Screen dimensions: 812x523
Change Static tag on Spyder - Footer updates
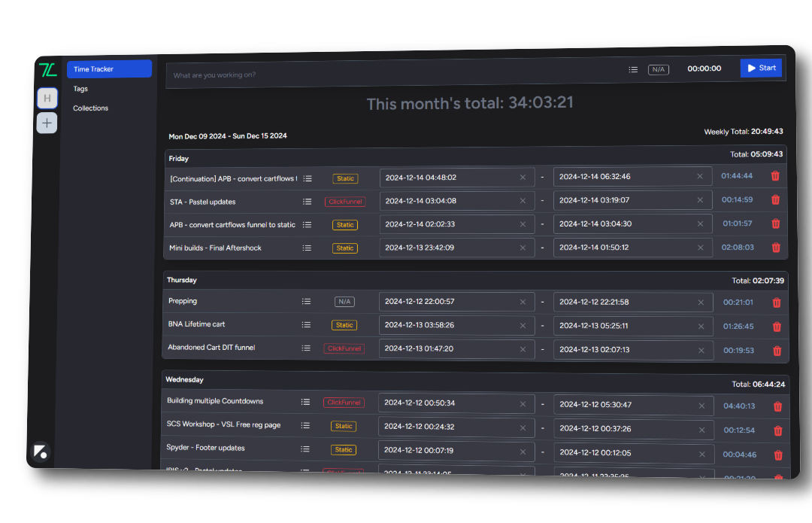[344, 449]
